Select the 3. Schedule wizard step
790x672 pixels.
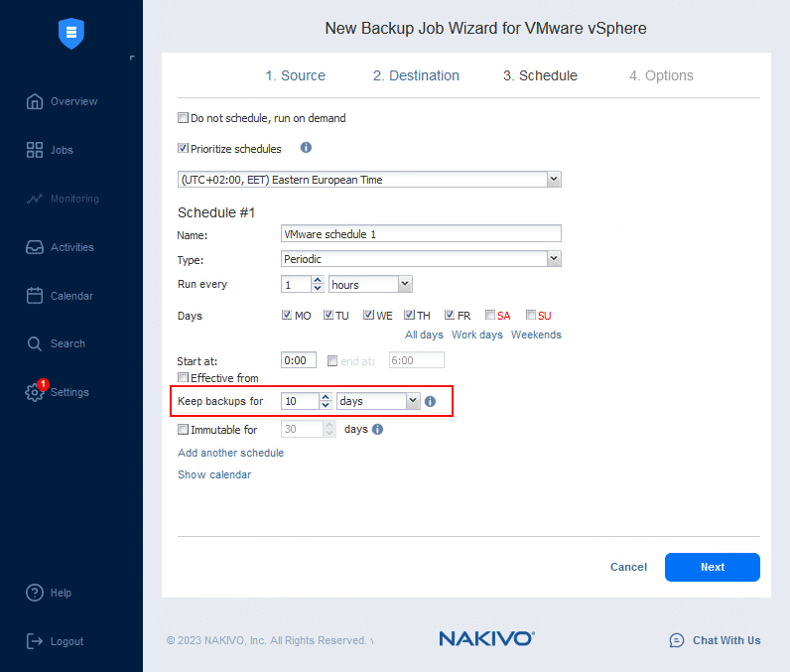[x=540, y=75]
